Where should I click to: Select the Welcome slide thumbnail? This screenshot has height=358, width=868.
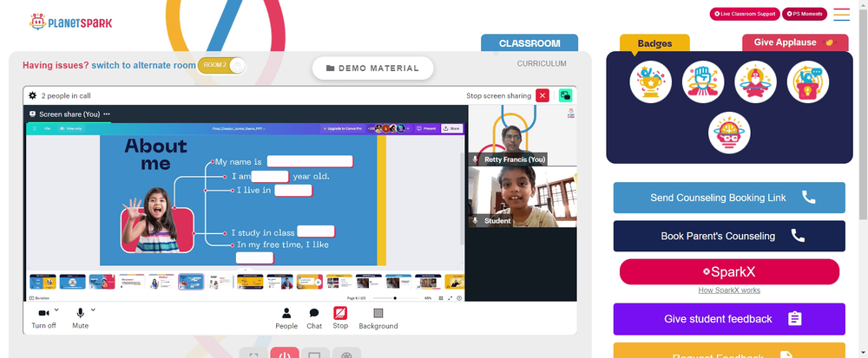pyautogui.click(x=131, y=282)
